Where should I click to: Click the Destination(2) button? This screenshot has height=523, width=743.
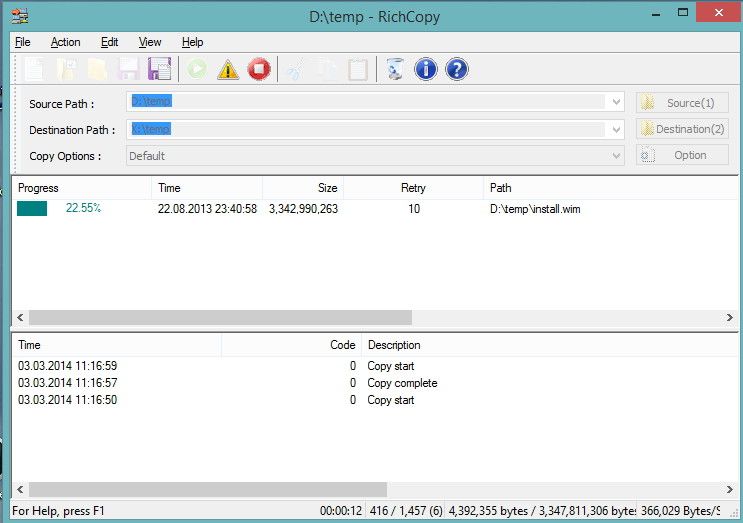(682, 129)
